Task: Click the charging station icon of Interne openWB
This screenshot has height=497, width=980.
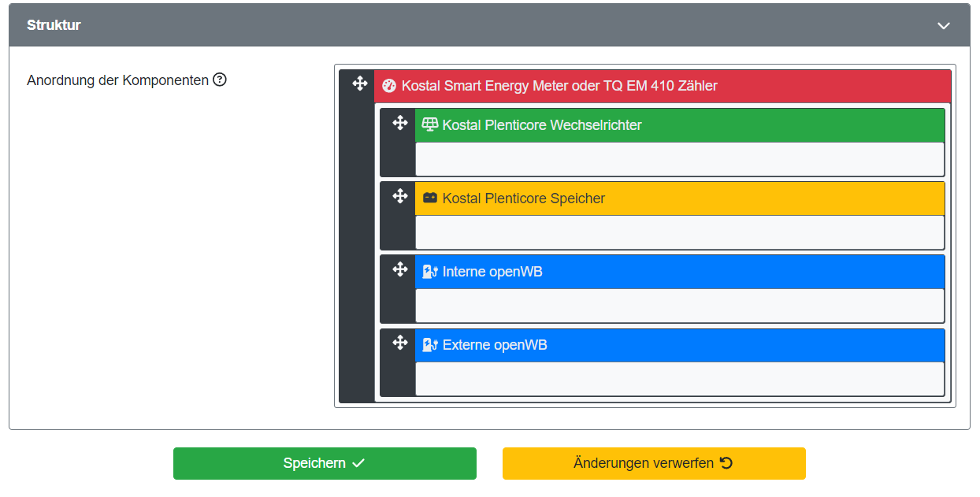Action: click(x=430, y=272)
